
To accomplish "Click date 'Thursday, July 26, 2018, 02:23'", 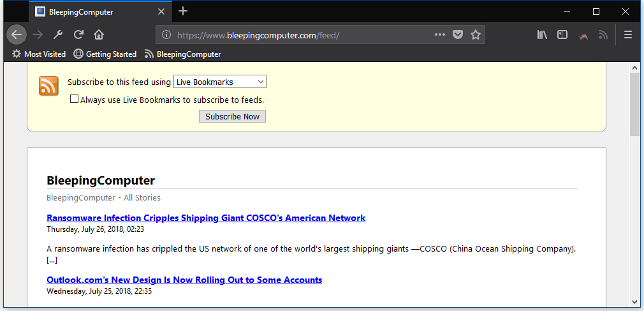I will pos(95,229).
